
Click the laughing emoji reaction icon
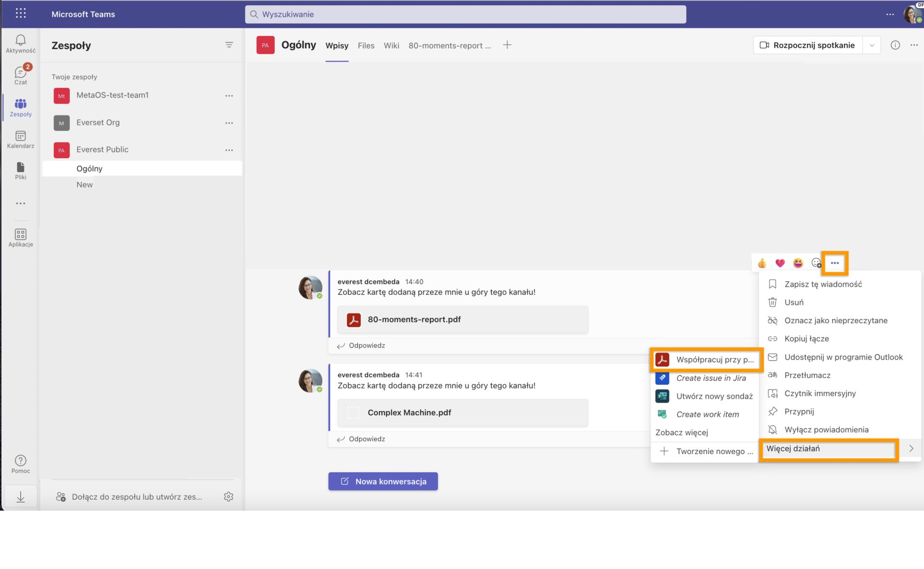point(797,263)
